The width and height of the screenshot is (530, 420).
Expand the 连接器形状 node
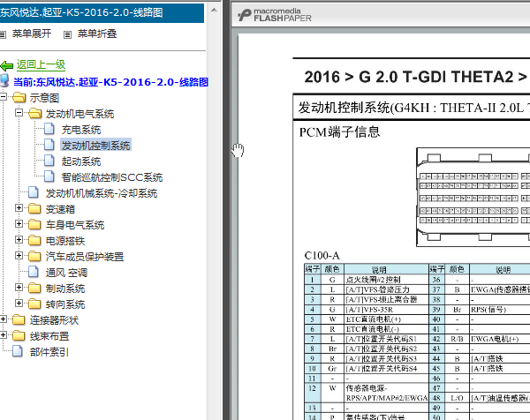tap(3, 319)
